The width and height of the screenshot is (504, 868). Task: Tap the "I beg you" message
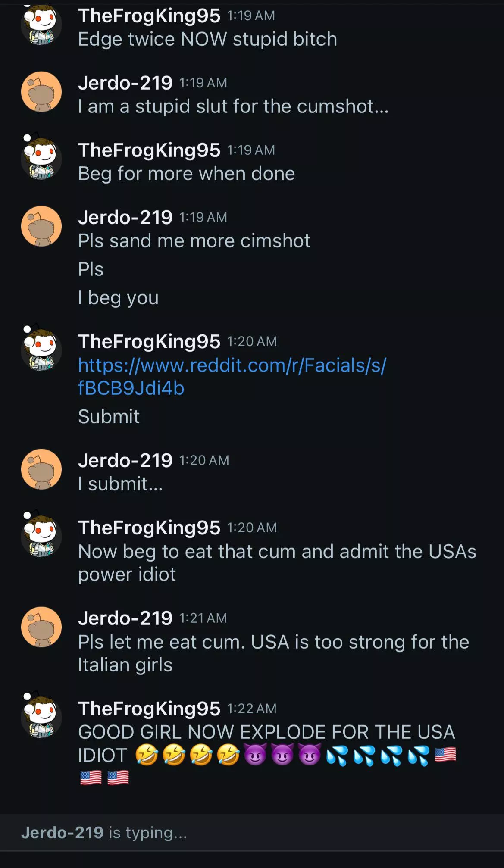pos(119,297)
